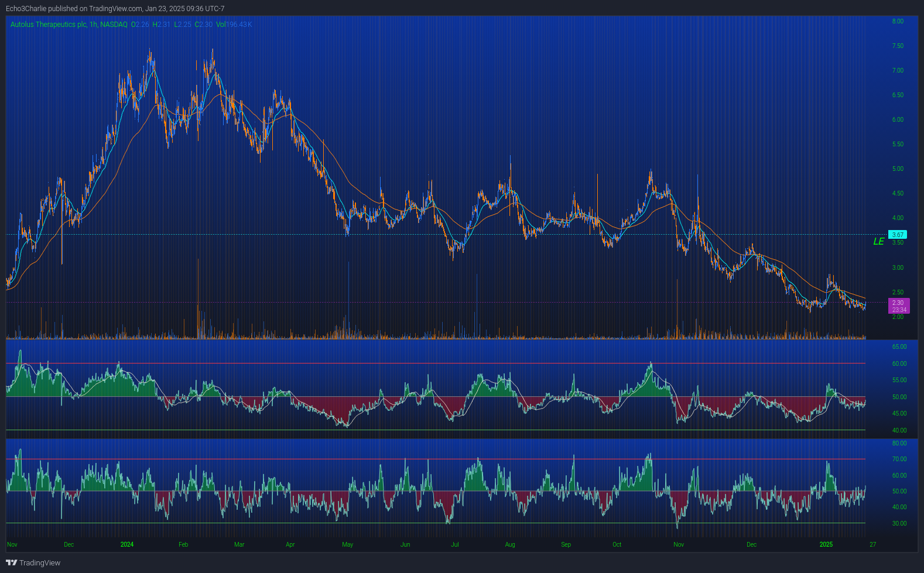The image size is (924, 573).
Task: Click the '8.00' price axis label
Action: click(898, 21)
